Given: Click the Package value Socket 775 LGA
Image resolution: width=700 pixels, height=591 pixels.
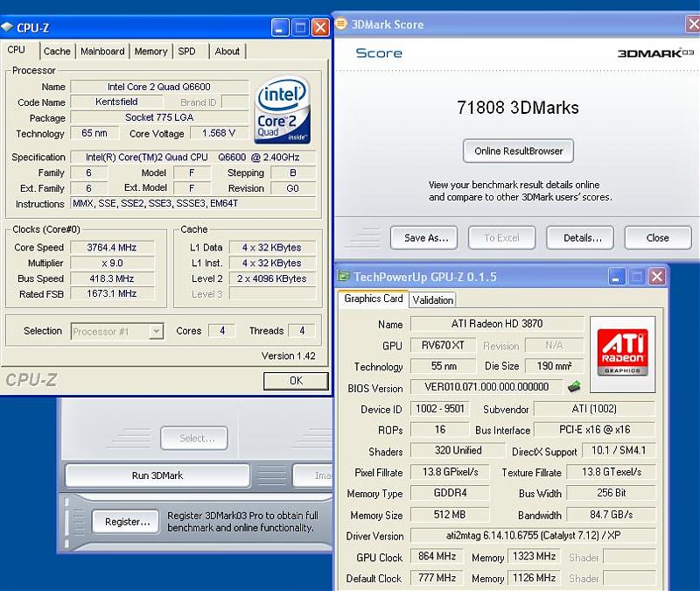Looking at the screenshot, I should pyautogui.click(x=159, y=117).
